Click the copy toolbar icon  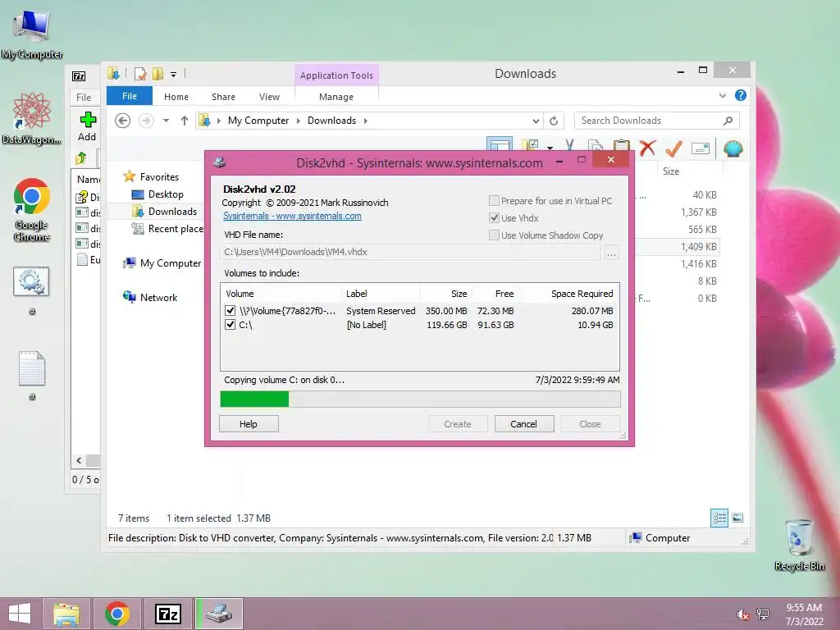click(595, 145)
